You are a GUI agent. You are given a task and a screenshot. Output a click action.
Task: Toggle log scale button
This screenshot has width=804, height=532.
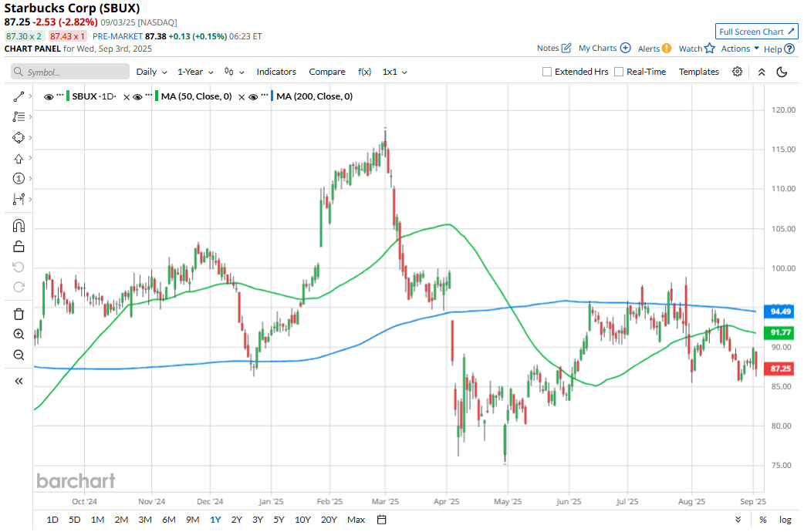[785, 520]
